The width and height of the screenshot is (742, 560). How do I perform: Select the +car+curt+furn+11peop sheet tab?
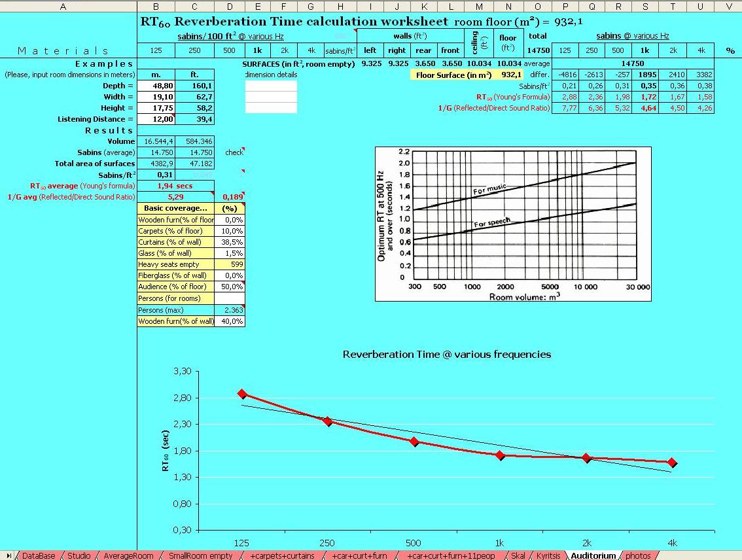click(x=450, y=555)
